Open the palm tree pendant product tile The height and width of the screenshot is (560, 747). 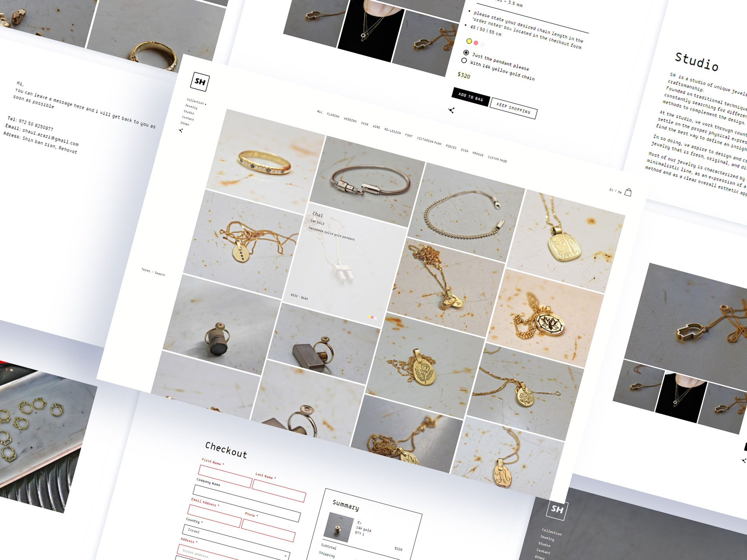566,241
